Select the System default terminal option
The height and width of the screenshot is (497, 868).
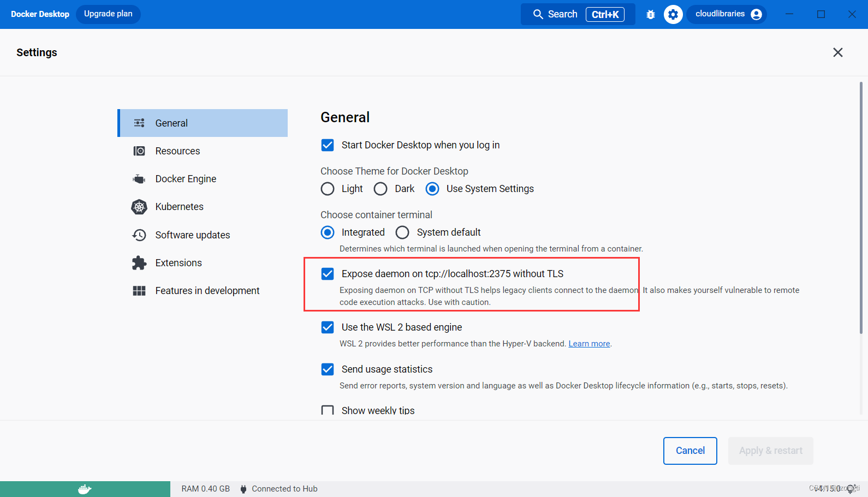coord(402,232)
